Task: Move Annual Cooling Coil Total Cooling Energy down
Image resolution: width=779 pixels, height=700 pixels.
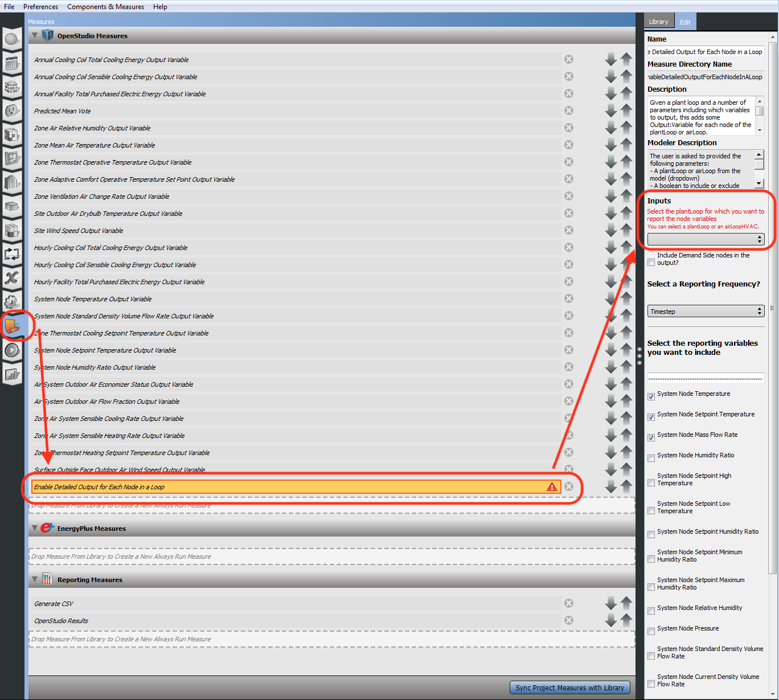Action: point(611,59)
